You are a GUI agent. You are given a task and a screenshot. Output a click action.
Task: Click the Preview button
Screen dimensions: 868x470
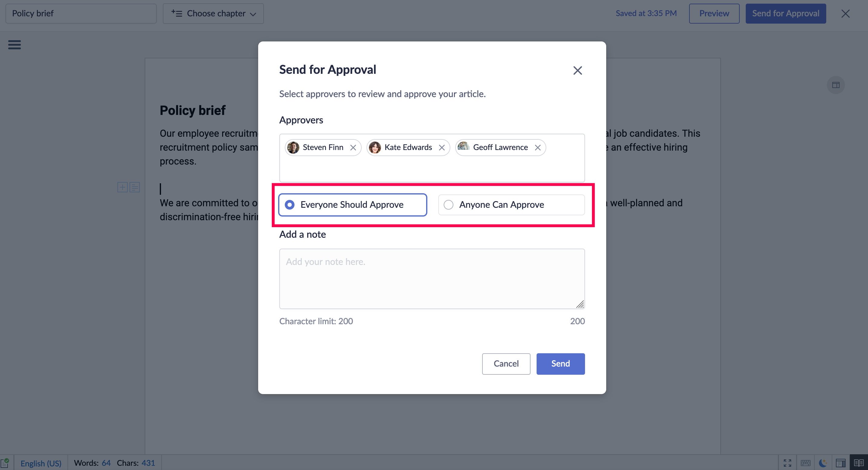point(714,14)
